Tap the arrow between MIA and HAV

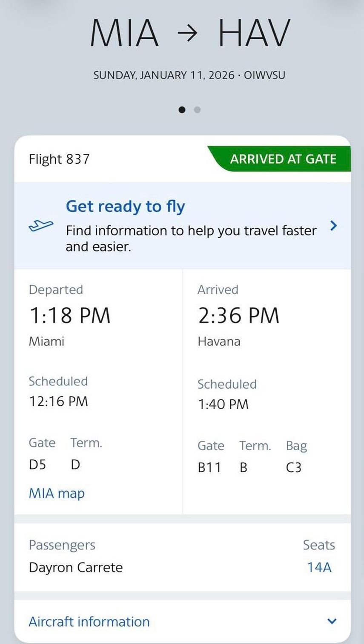(x=188, y=34)
